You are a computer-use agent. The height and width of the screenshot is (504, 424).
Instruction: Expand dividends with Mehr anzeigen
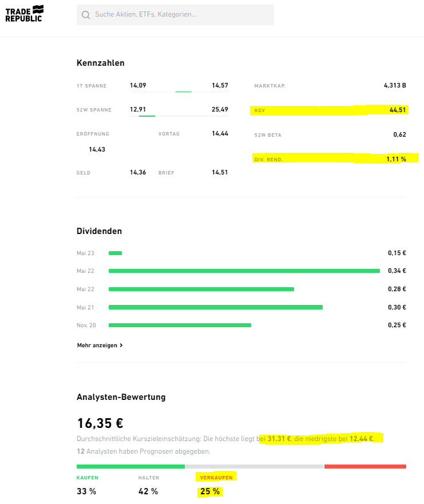click(x=100, y=346)
